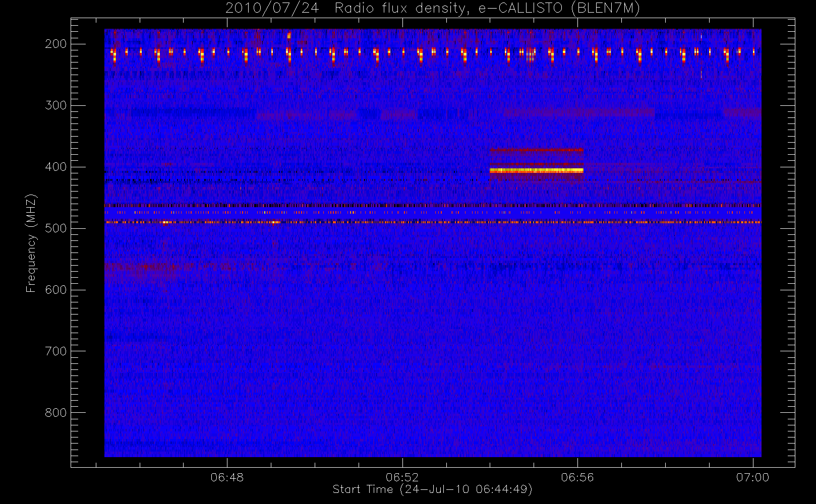Viewport: 816px width, 504px height.
Task: Click the 07:00 time tick label
Action: pyautogui.click(x=752, y=477)
